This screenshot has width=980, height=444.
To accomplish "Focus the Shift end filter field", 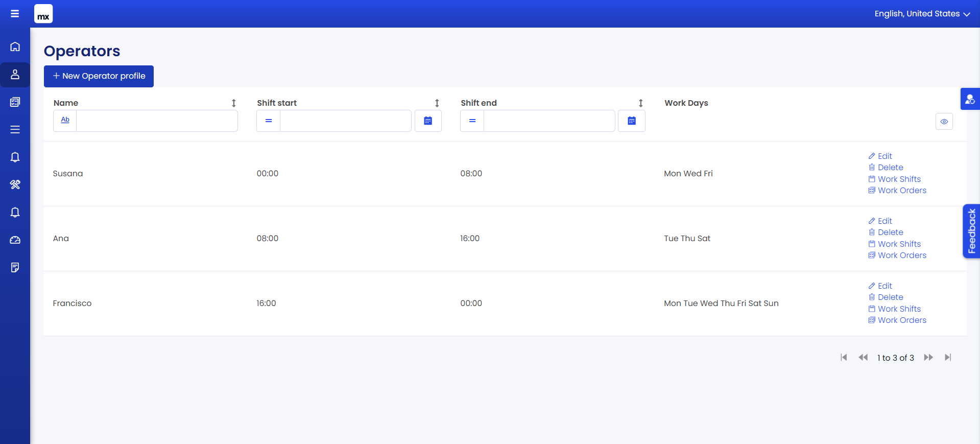I will [549, 121].
